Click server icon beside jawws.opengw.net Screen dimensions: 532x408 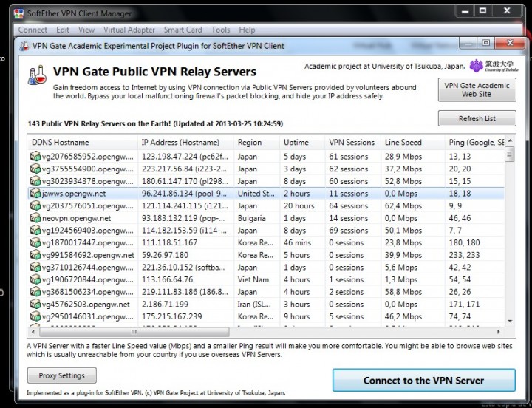click(35, 194)
